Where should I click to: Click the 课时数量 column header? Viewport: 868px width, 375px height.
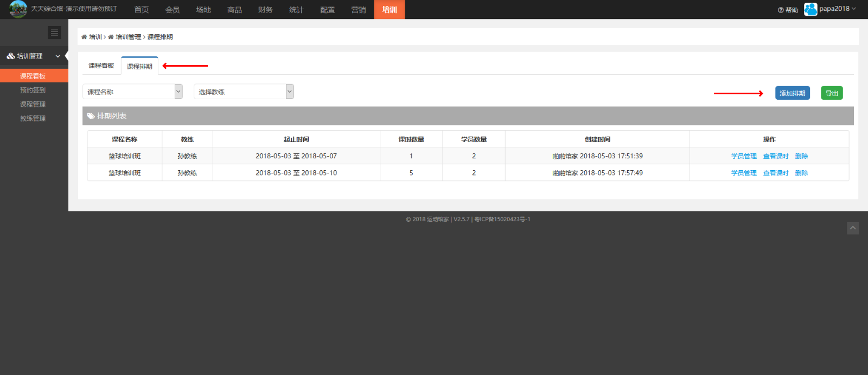pyautogui.click(x=411, y=139)
